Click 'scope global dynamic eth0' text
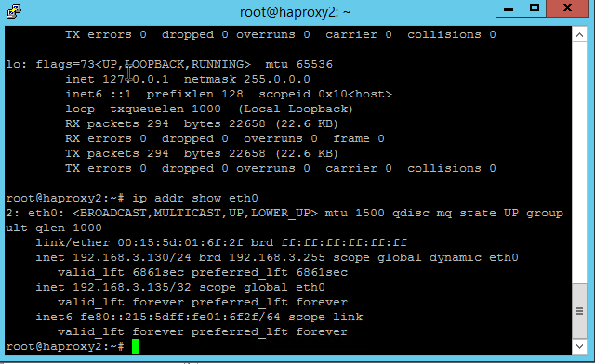Screen dimensions: 595x364 pyautogui.click(x=426, y=257)
